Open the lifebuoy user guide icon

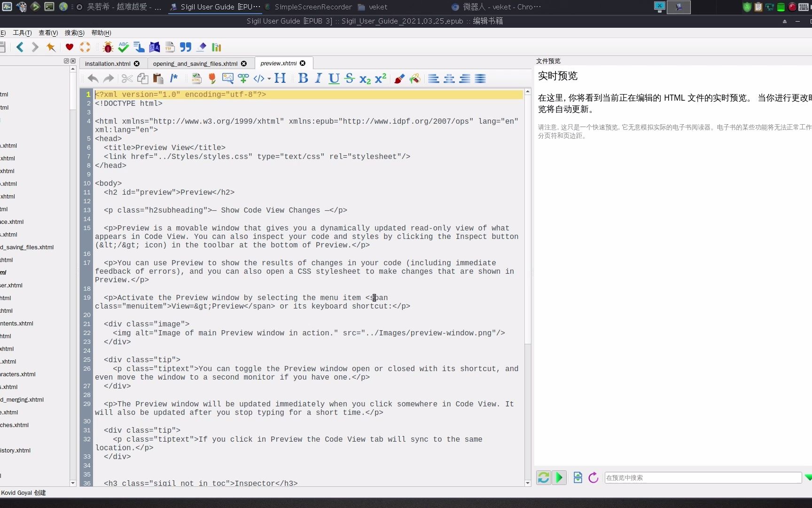pos(85,47)
